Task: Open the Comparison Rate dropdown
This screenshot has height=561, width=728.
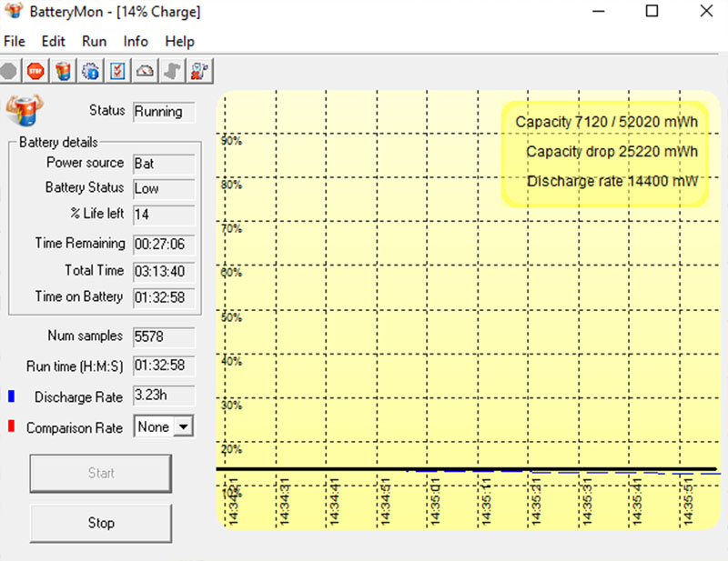Action: 164,426
